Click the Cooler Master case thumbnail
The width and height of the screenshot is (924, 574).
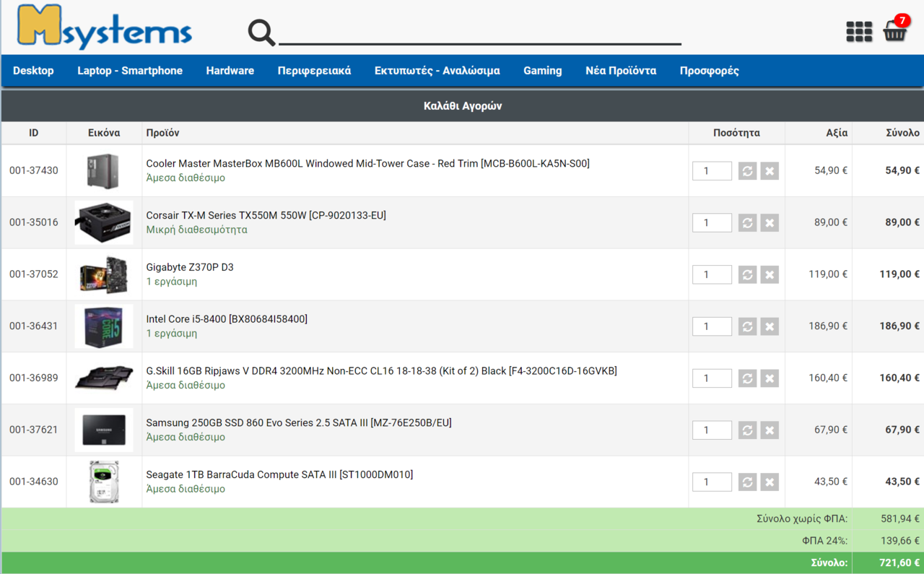(104, 171)
